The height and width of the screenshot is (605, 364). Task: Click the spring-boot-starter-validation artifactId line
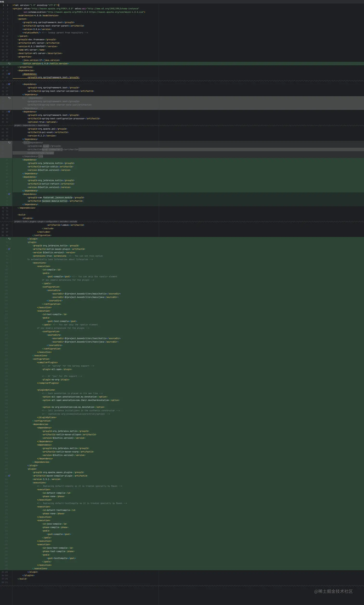61,91
